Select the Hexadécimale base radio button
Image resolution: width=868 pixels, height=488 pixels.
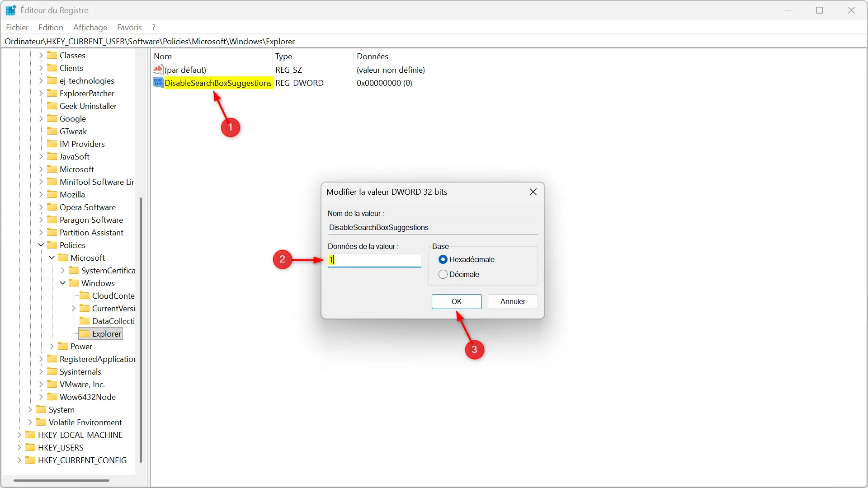[x=443, y=259]
